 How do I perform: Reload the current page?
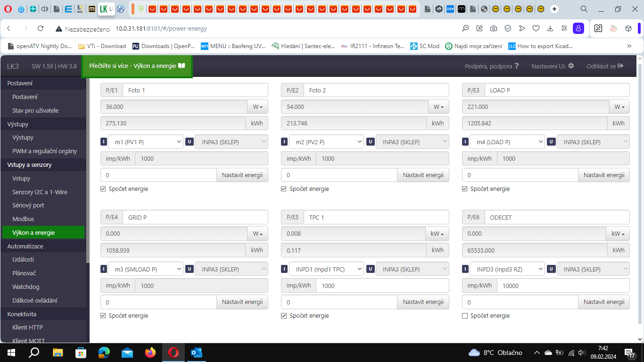(x=41, y=28)
